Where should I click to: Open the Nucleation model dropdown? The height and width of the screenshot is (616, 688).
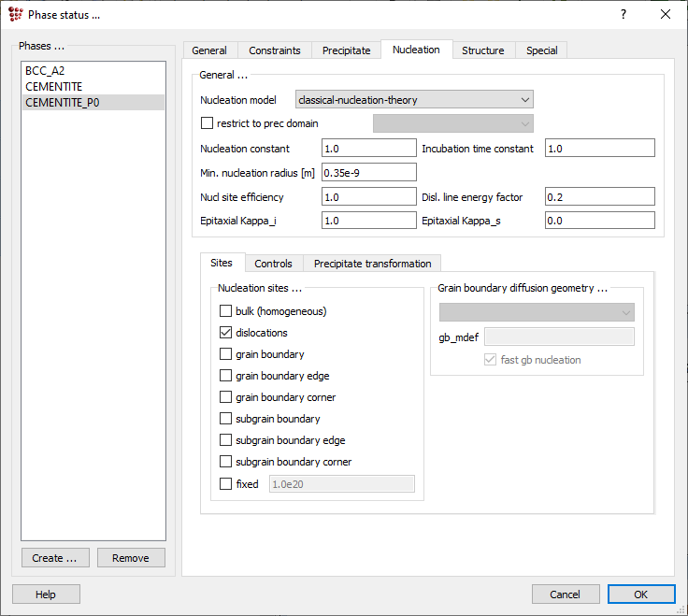click(x=413, y=100)
